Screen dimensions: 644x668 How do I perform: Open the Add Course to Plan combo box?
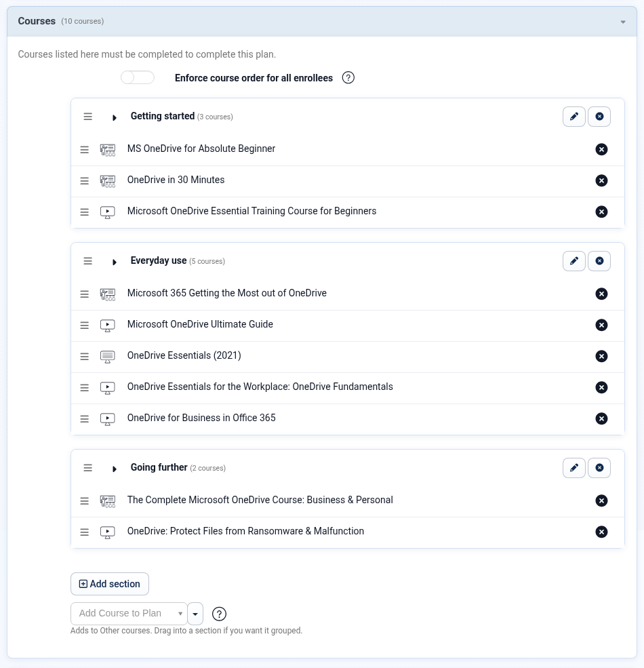pyautogui.click(x=129, y=614)
